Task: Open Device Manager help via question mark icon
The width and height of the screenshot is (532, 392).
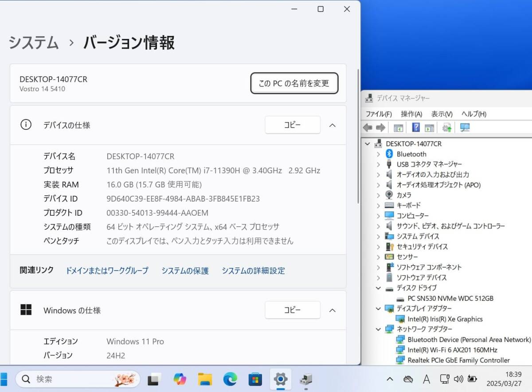Action: pyautogui.click(x=415, y=128)
